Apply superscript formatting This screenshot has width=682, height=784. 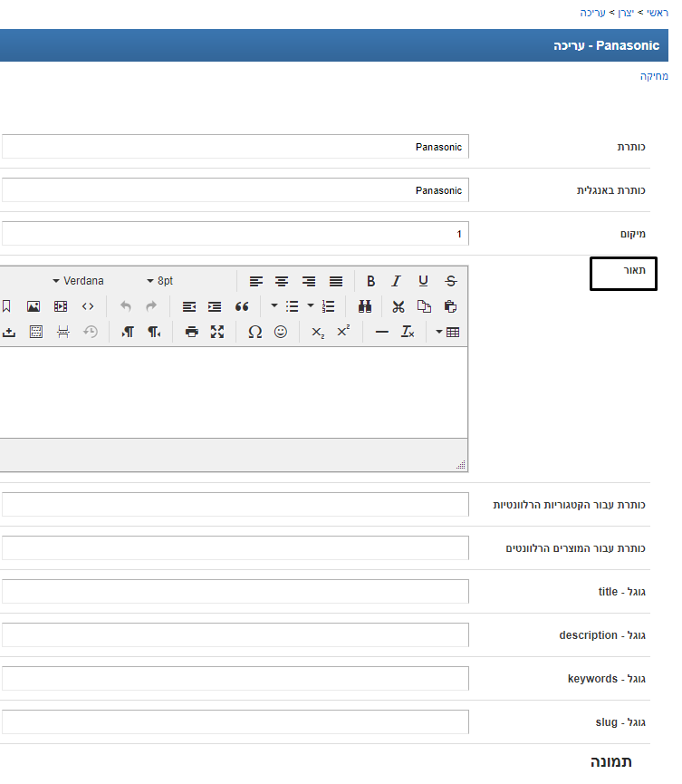[343, 332]
